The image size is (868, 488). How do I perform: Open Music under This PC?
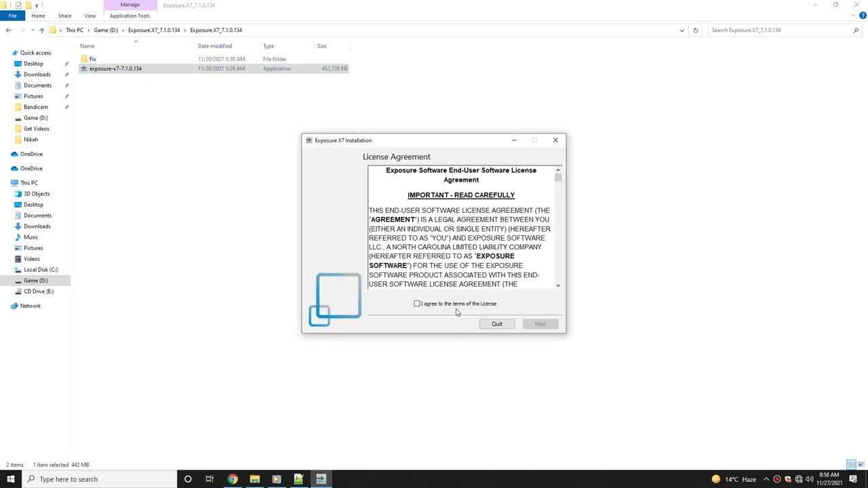click(x=31, y=237)
